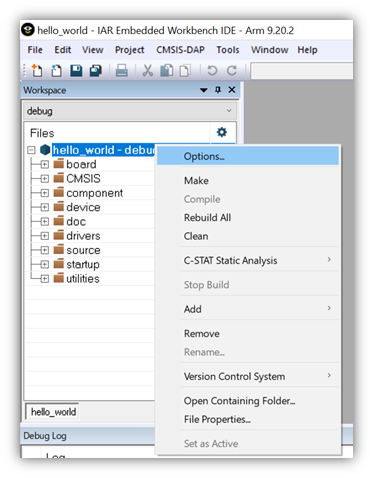
Task: Click the component folder icon
Action: 59,192
